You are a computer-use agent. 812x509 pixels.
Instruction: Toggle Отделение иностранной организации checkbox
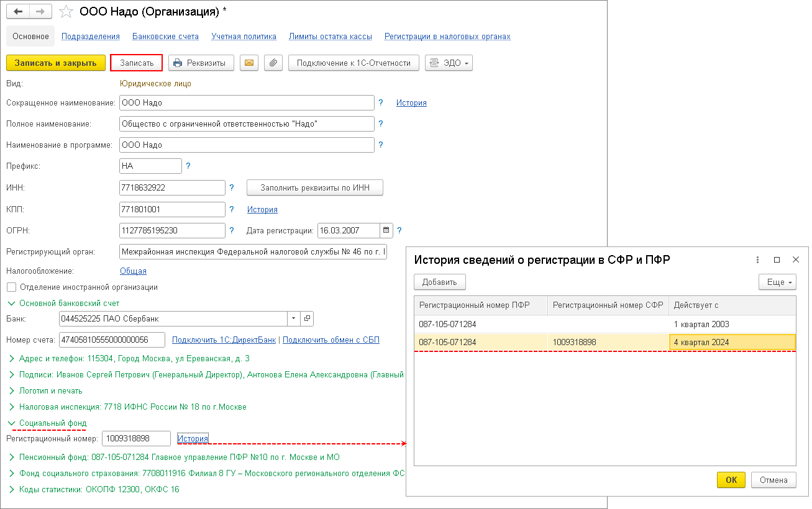[x=11, y=287]
